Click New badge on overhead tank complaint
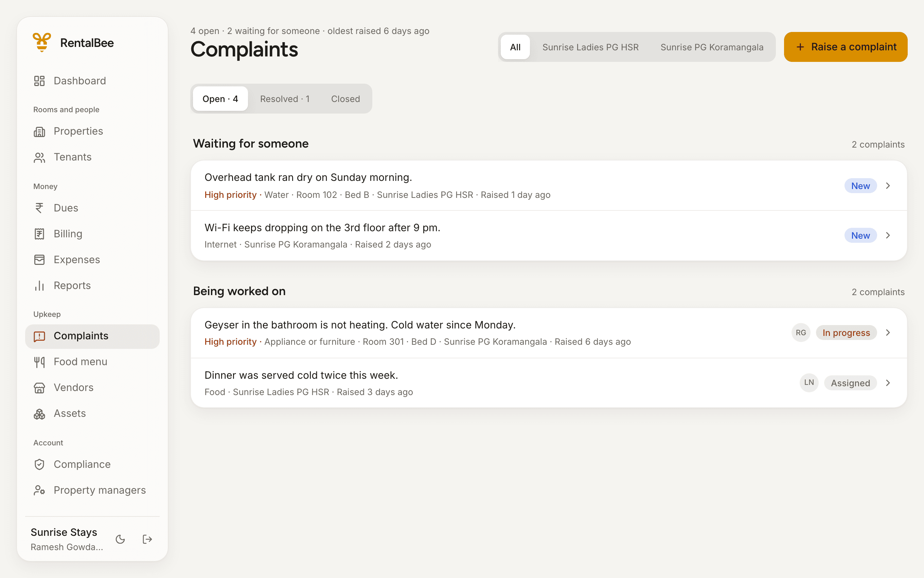 point(860,186)
